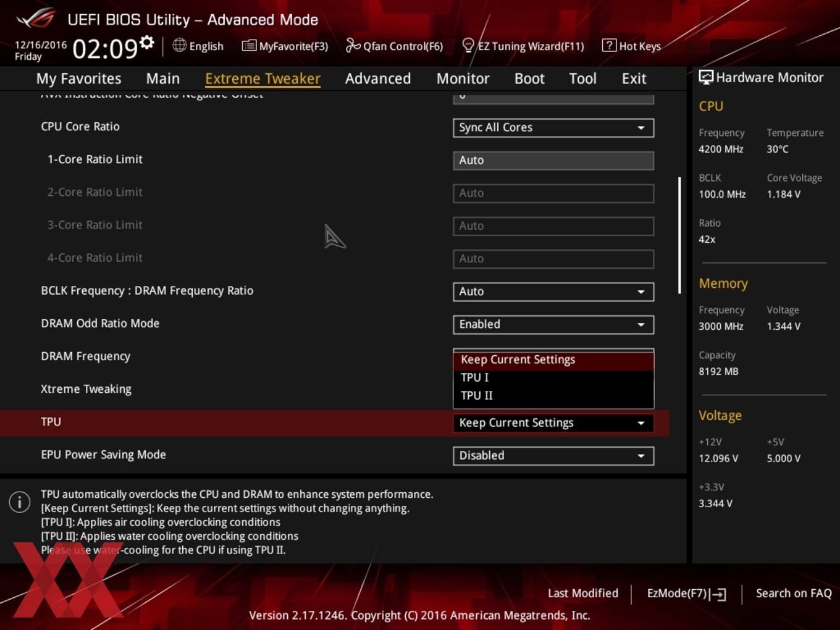840x630 pixels.
Task: Select the TPU setting row label
Action: tap(51, 422)
